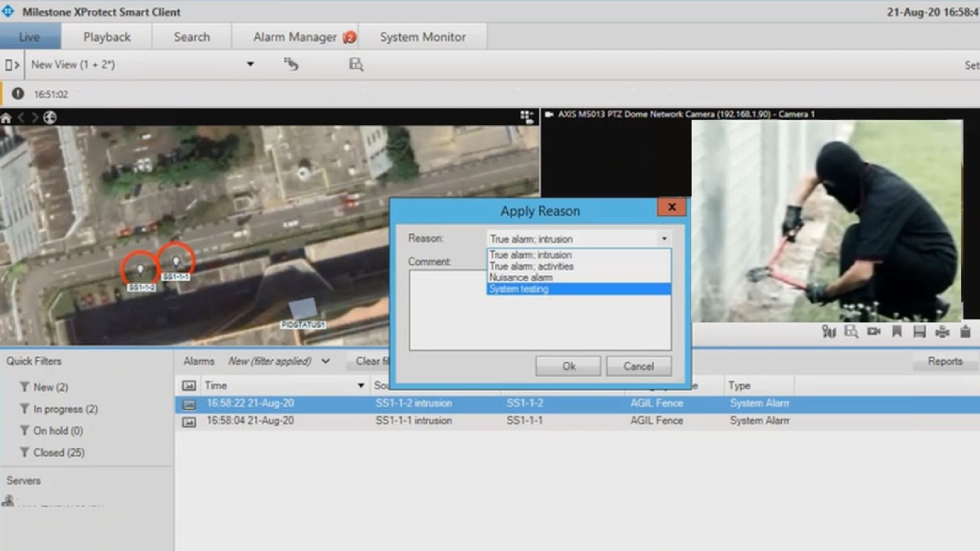Select the SS1-1-1 sensor marker on map

point(176,261)
